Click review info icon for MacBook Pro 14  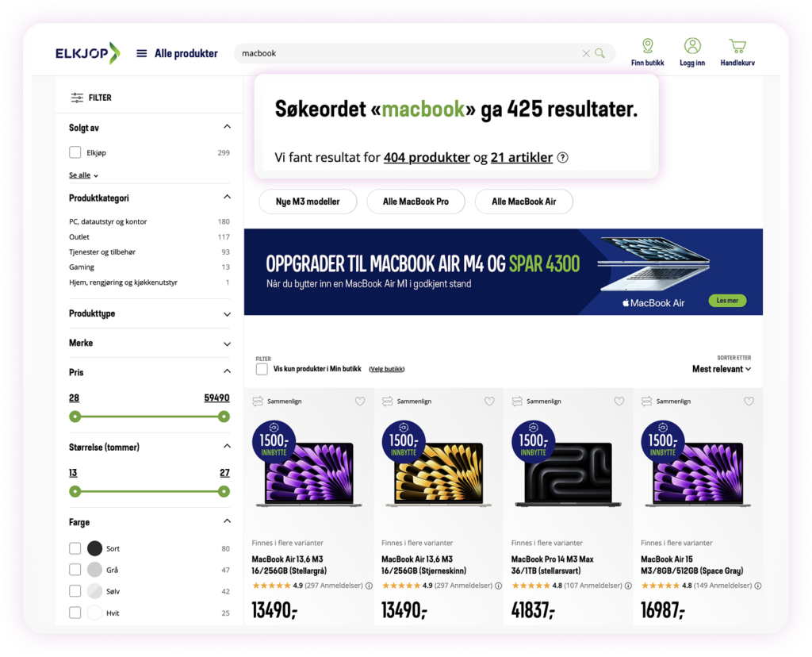pos(628,586)
